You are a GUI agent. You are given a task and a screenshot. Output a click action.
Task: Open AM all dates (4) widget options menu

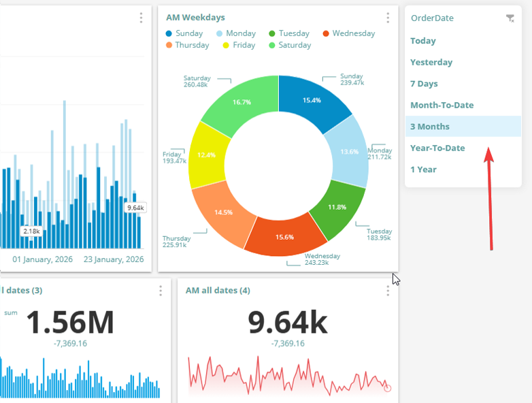click(x=388, y=291)
